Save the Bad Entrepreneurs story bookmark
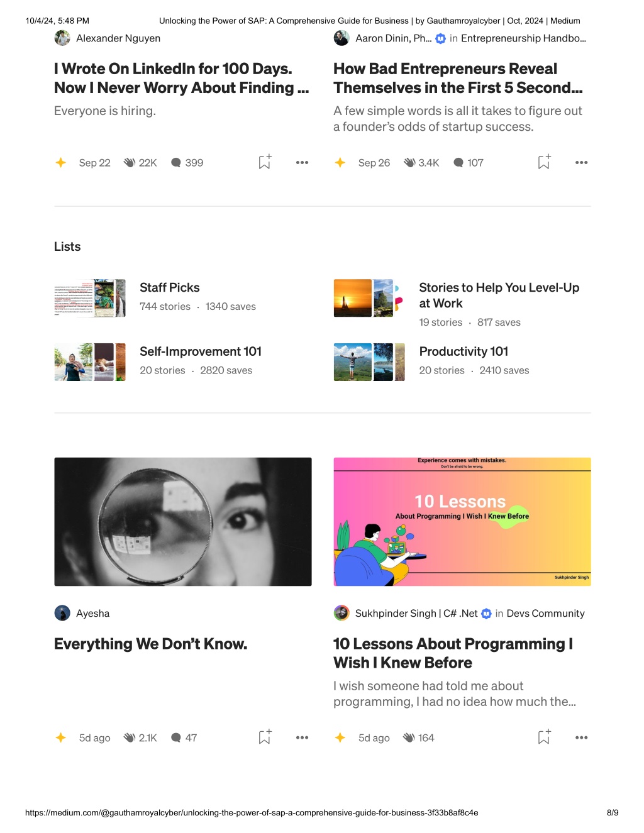644x833 pixels. click(x=544, y=162)
